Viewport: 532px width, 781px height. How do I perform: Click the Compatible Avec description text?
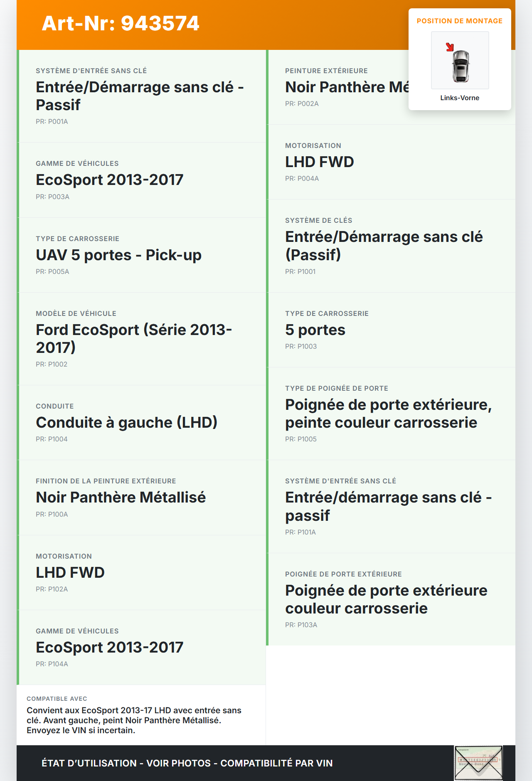(134, 720)
